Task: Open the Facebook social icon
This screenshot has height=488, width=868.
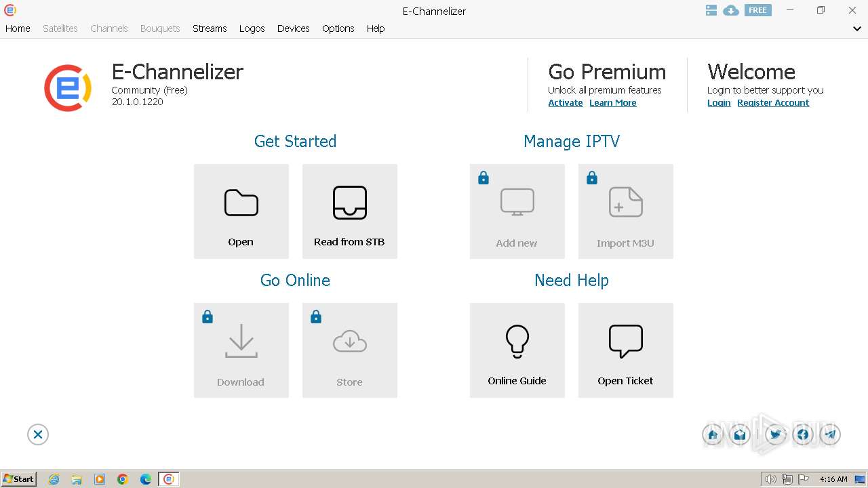Action: pyautogui.click(x=803, y=434)
